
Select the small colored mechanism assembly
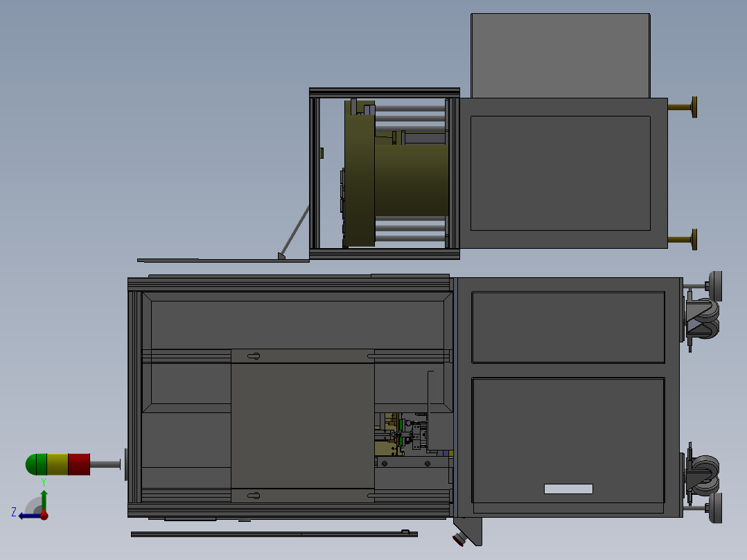[401, 434]
